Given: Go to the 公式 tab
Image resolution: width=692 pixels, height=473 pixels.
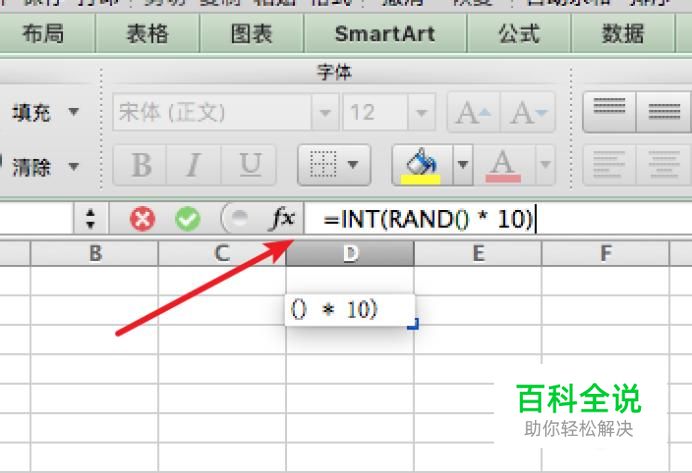Looking at the screenshot, I should click(x=519, y=34).
